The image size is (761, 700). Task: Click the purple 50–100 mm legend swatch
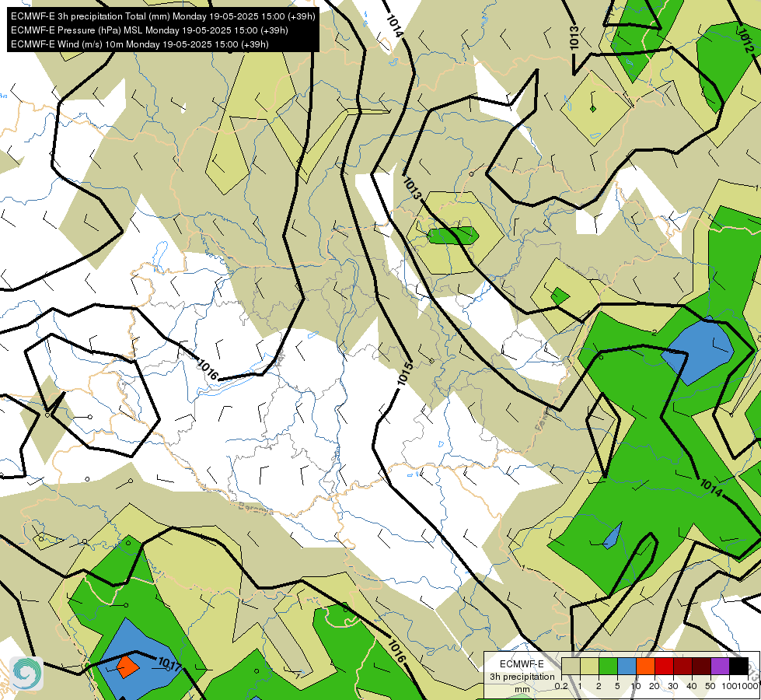pyautogui.click(x=721, y=666)
